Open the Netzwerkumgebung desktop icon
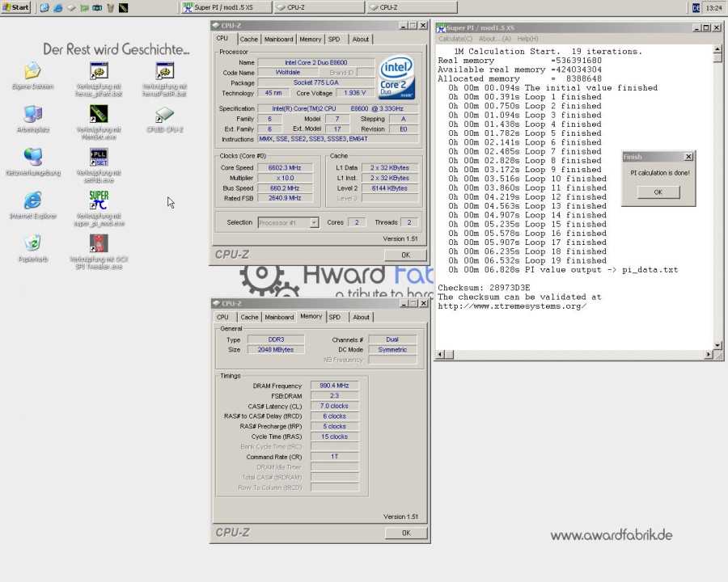Image resolution: width=728 pixels, height=582 pixels. [32, 158]
